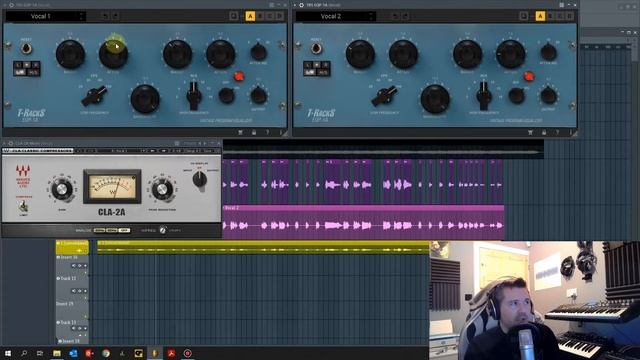Screen dimensions: 640x360
Task: Open help question mark in Vocal 2 EQ
Action: (x=557, y=132)
